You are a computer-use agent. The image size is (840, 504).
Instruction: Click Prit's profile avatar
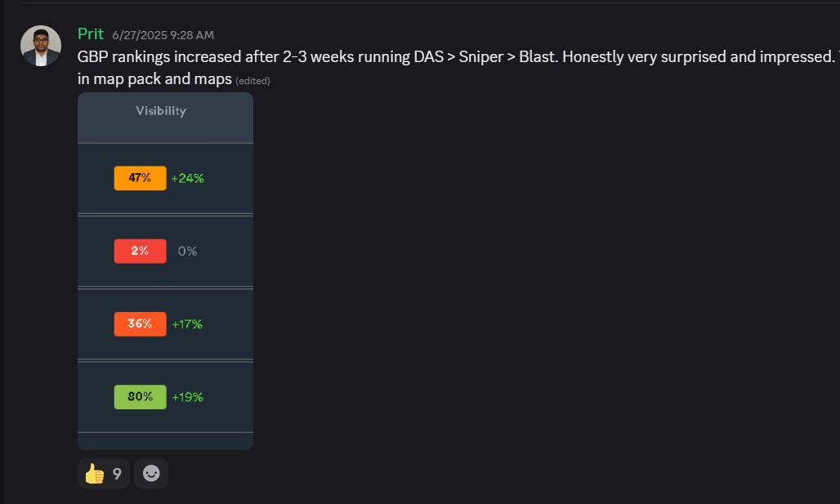[x=40, y=43]
